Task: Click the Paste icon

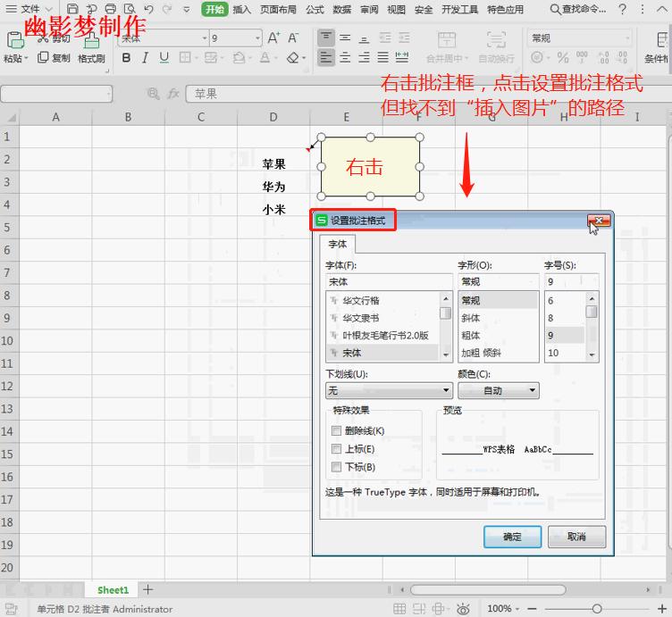Action: pyautogui.click(x=15, y=41)
